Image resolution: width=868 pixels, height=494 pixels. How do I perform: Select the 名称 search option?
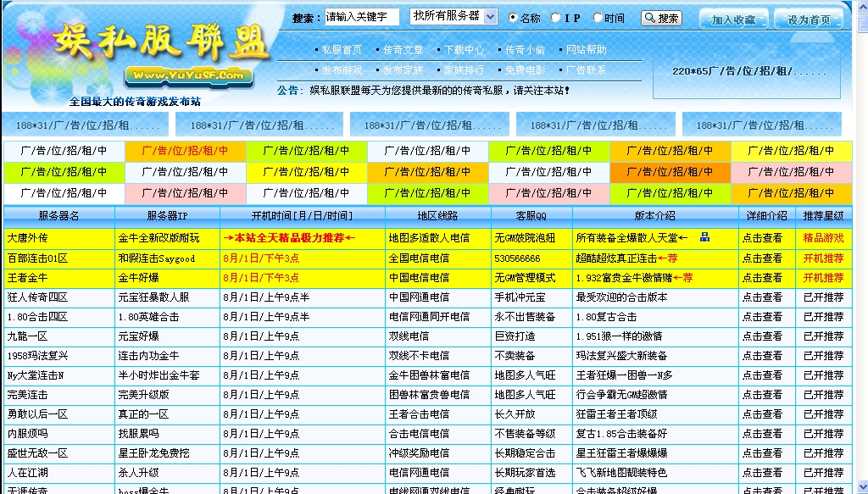[512, 17]
